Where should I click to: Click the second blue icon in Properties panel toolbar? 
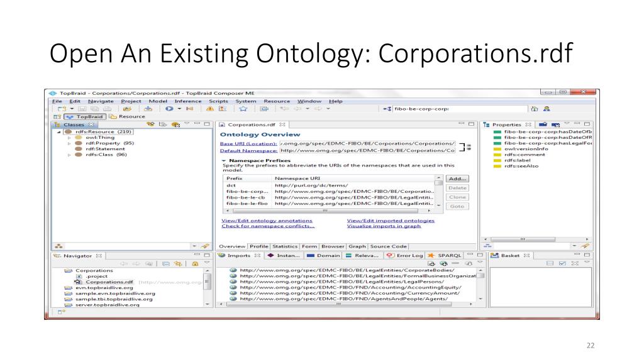(x=556, y=124)
